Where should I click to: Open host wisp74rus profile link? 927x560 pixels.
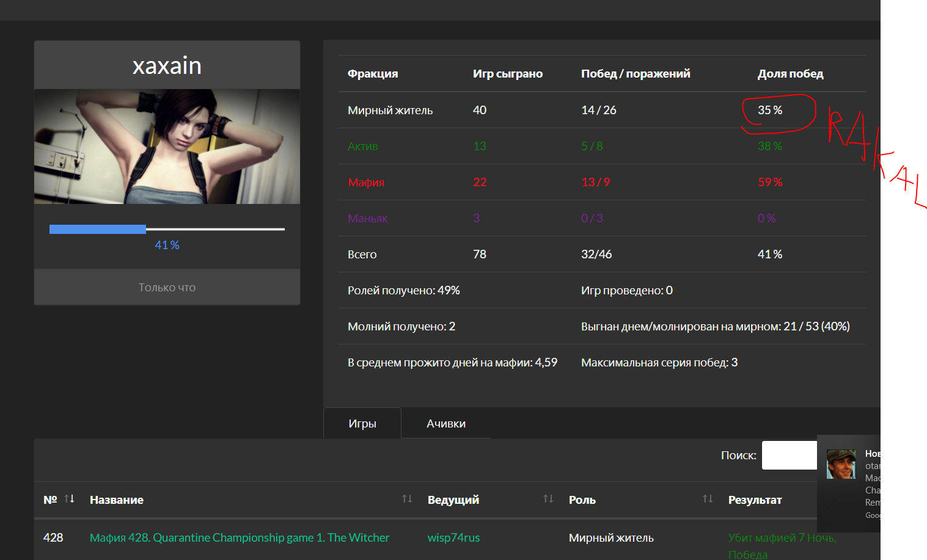coord(453,537)
